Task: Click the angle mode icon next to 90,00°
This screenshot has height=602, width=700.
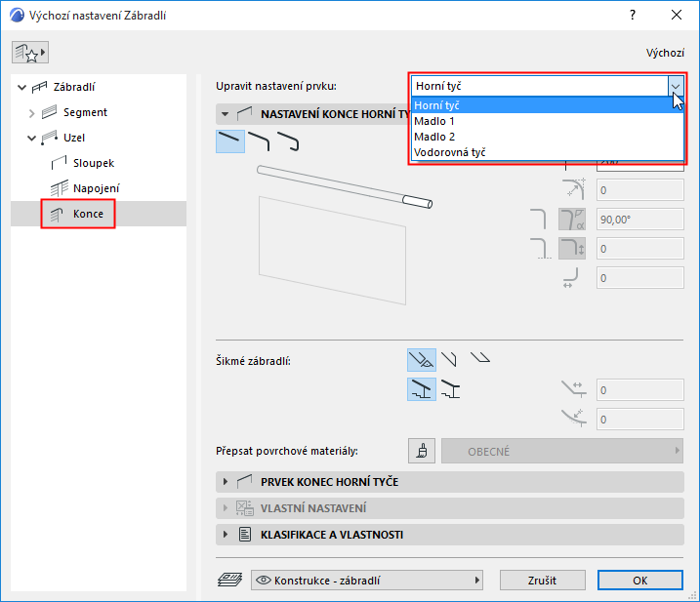Action: point(572,220)
